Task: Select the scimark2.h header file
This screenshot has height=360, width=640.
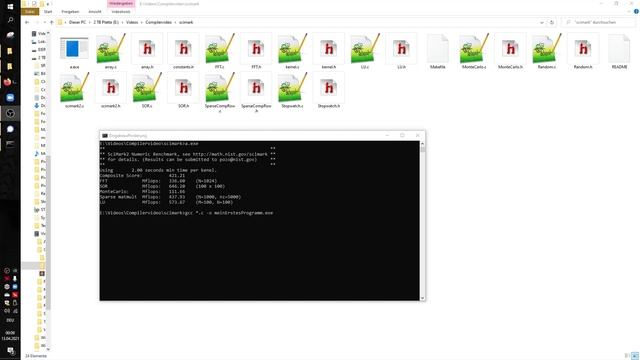Action: point(111,91)
